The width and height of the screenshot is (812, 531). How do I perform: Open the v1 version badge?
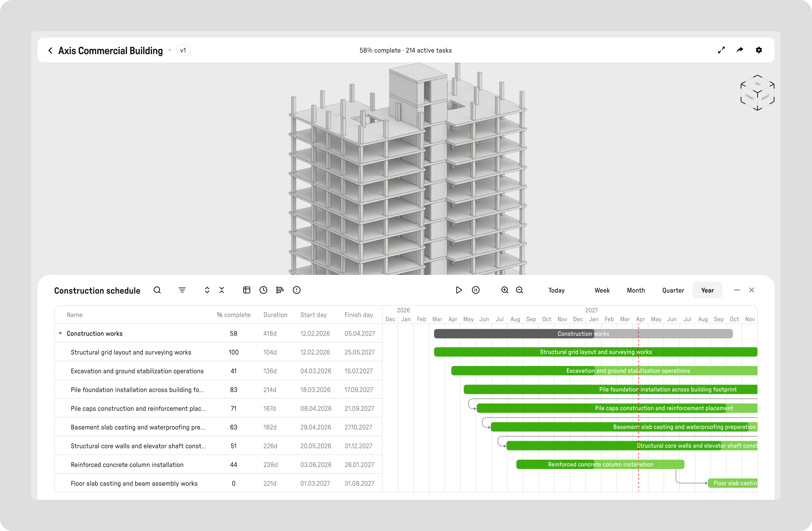pyautogui.click(x=183, y=50)
